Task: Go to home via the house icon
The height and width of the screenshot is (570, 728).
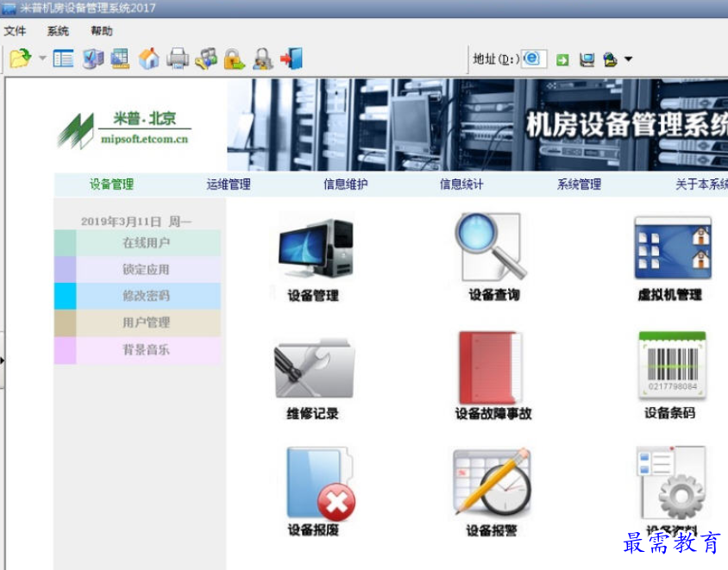Action: click(149, 59)
